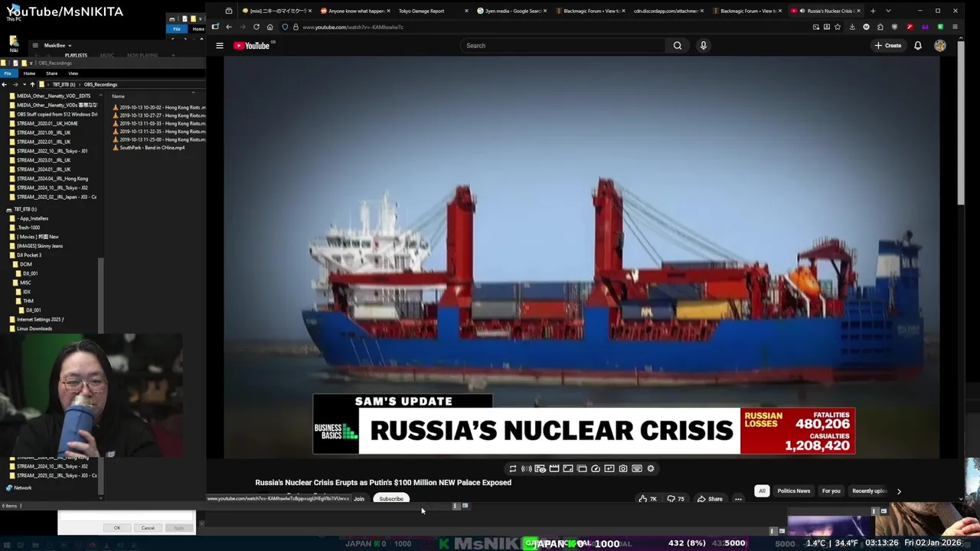980x551 pixels.
Task: Open the browser tab overview icon
Action: [x=229, y=11]
